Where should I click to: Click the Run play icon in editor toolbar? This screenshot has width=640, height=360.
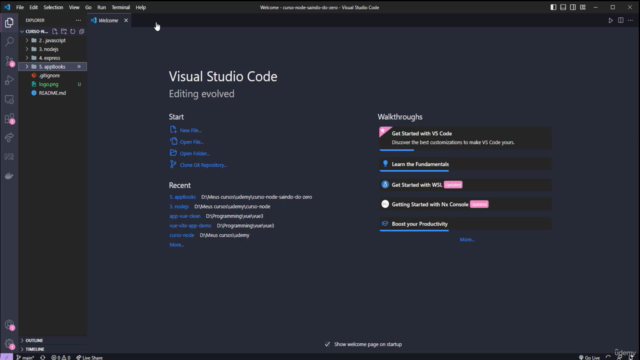[611, 20]
